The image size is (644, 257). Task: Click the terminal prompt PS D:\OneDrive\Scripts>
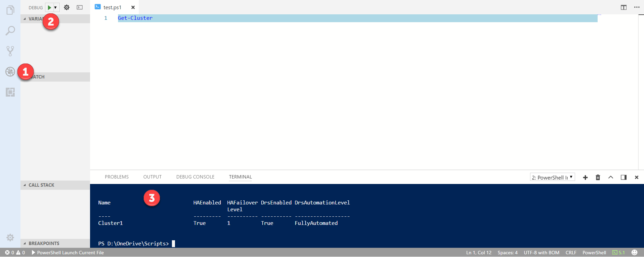pyautogui.click(x=133, y=243)
